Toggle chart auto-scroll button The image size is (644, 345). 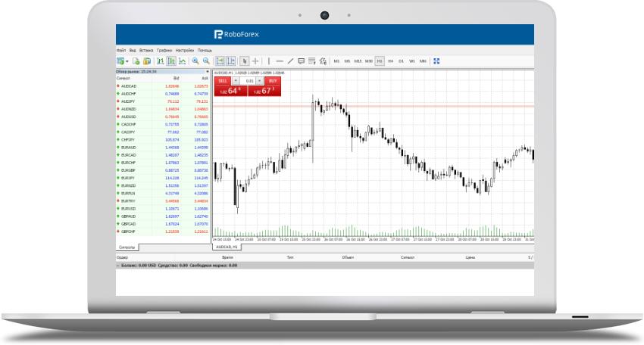coord(220,61)
